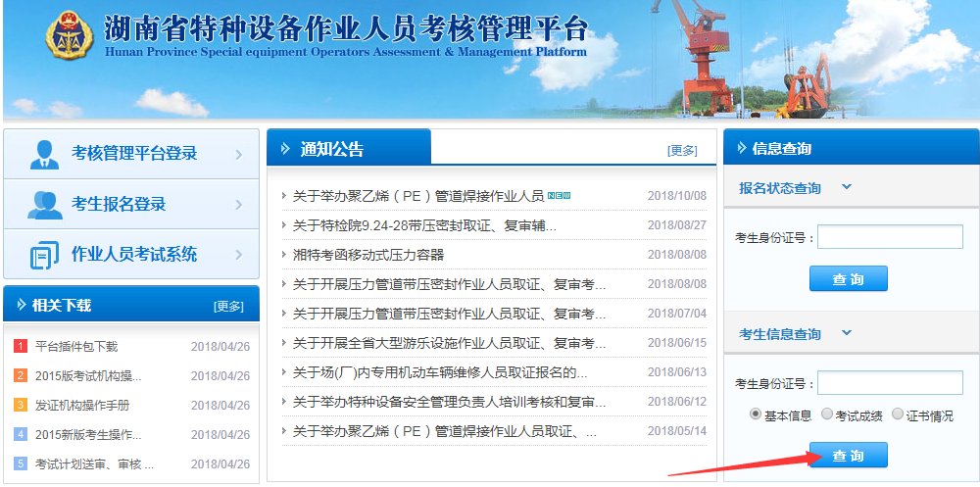Viewport: 980px width, 487px height.
Task: Open 压力管道带压密封 notice dated 2018/07/04
Action: pos(449,314)
